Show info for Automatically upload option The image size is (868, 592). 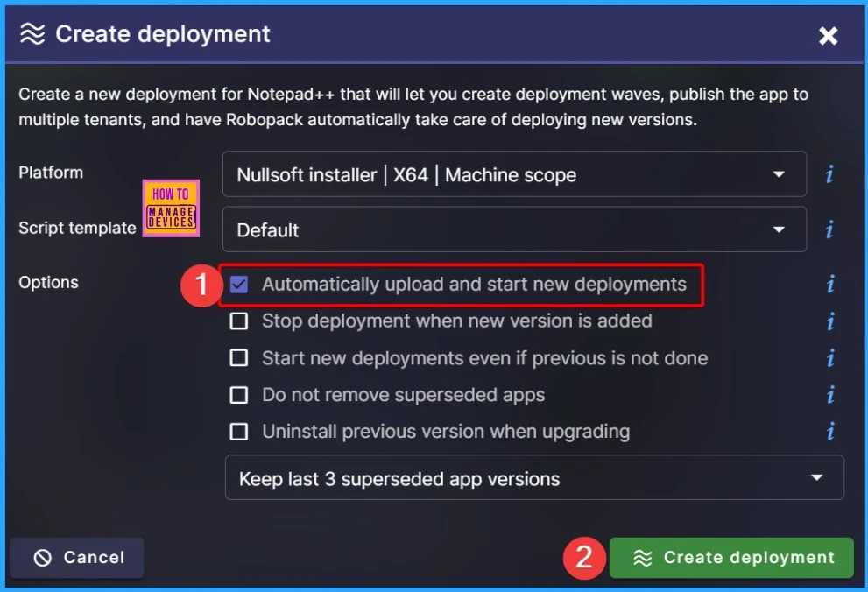830,285
